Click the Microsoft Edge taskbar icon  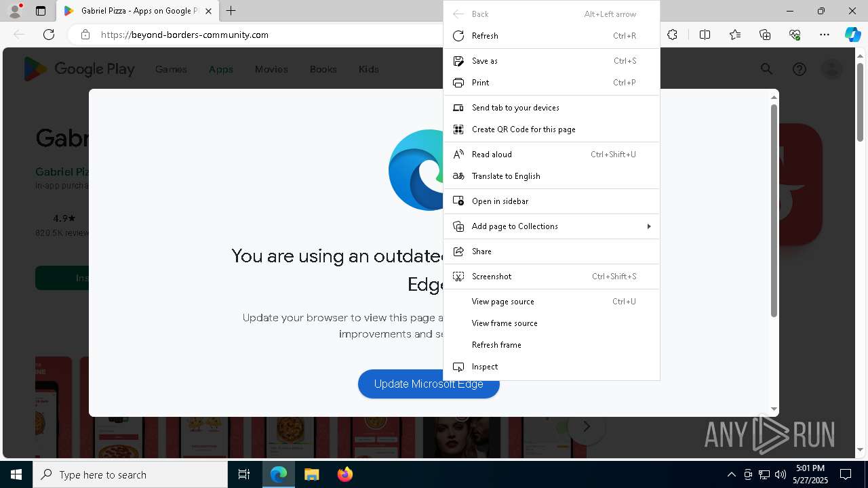click(279, 474)
